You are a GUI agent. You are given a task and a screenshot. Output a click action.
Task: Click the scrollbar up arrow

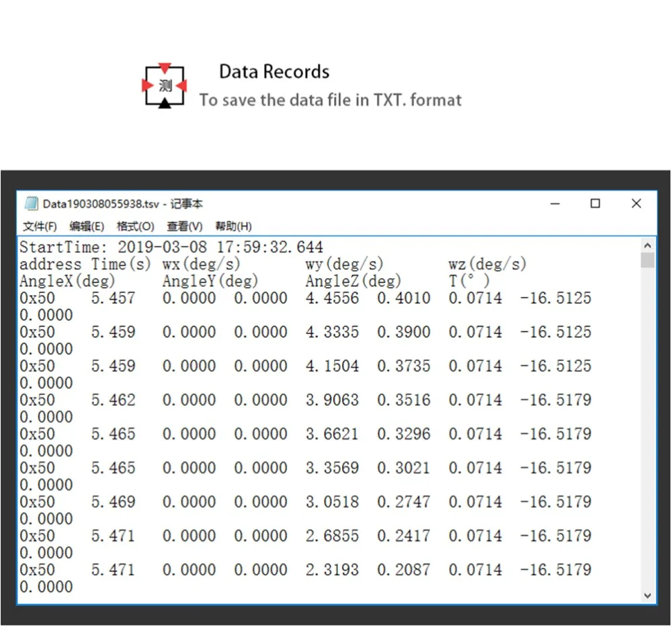(x=648, y=245)
